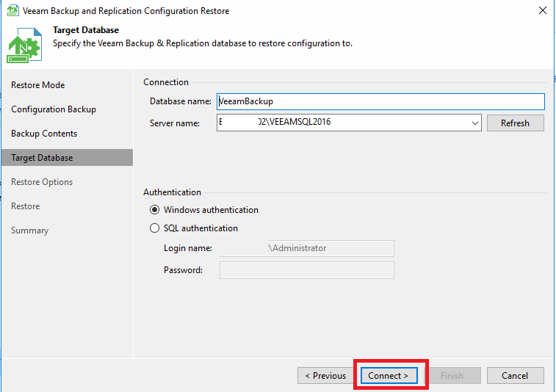Click the Cancel button
This screenshot has height=392, width=556.
(515, 375)
